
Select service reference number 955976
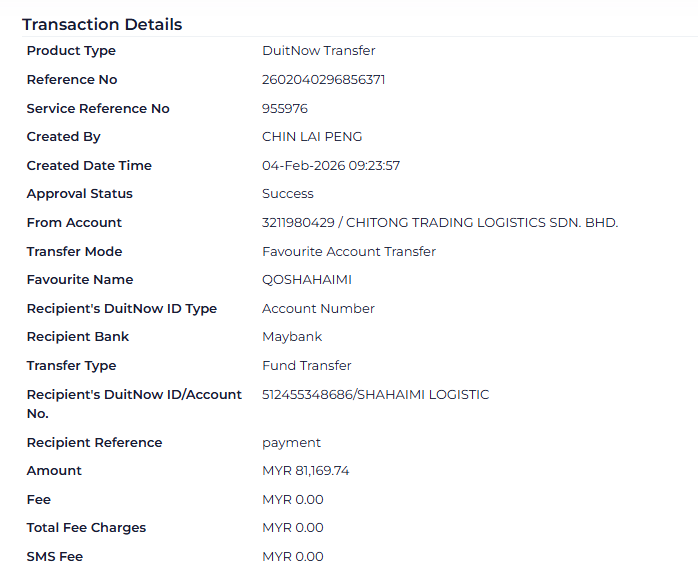(284, 108)
